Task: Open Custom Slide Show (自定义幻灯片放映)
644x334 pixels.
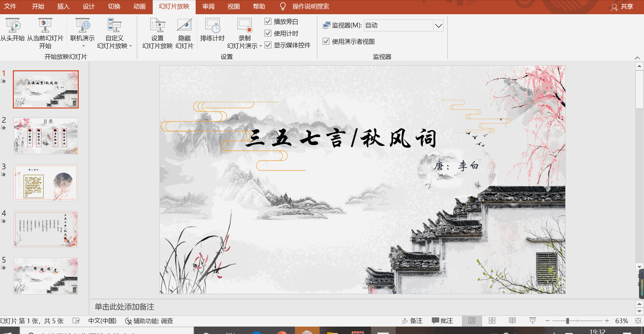Action: tap(115, 33)
